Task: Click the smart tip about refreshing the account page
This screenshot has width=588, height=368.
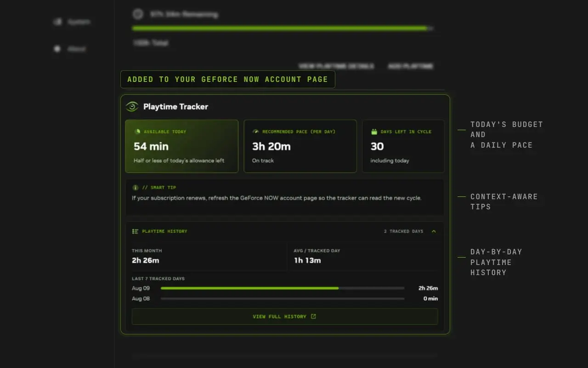Action: point(277,198)
